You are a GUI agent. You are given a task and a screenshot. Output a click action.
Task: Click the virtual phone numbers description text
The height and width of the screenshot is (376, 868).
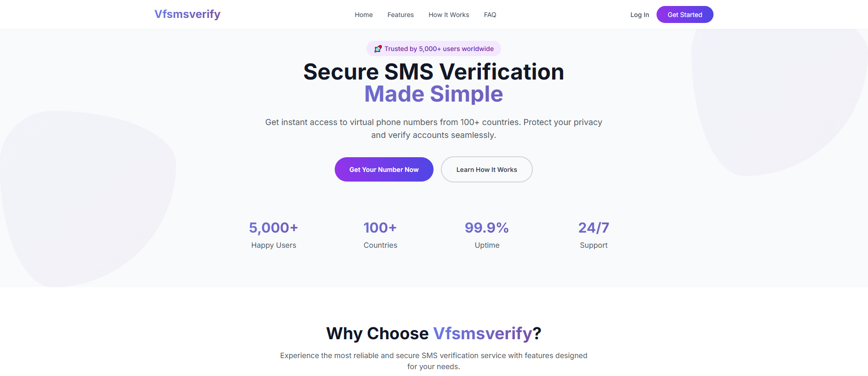point(434,129)
